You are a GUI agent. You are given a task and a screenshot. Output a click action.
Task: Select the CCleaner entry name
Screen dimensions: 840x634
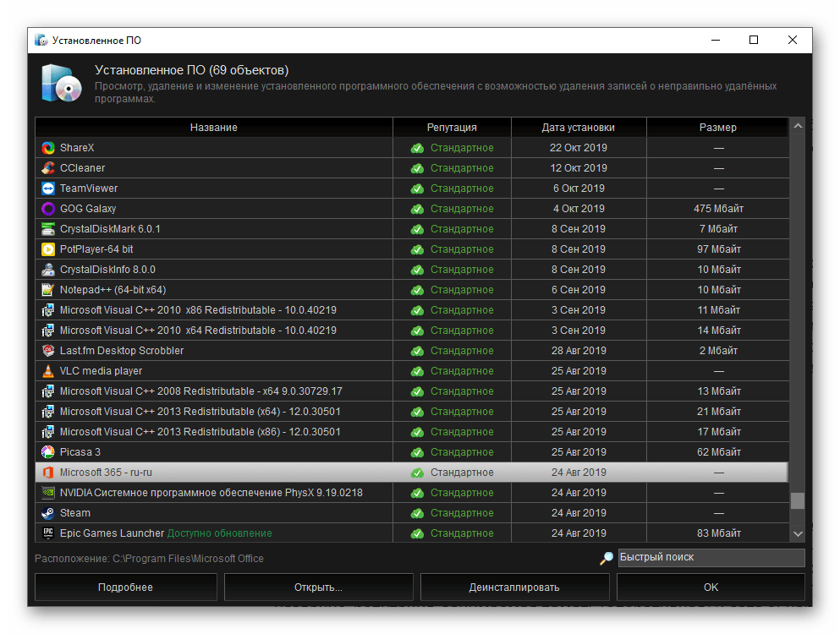pyautogui.click(x=83, y=168)
